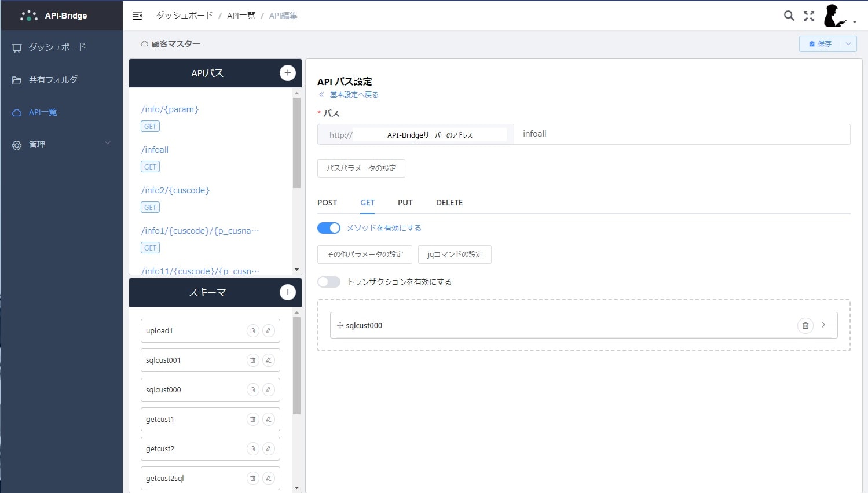Select API一覧 cloud icon in the sidebar
The width and height of the screenshot is (868, 493).
(x=16, y=112)
